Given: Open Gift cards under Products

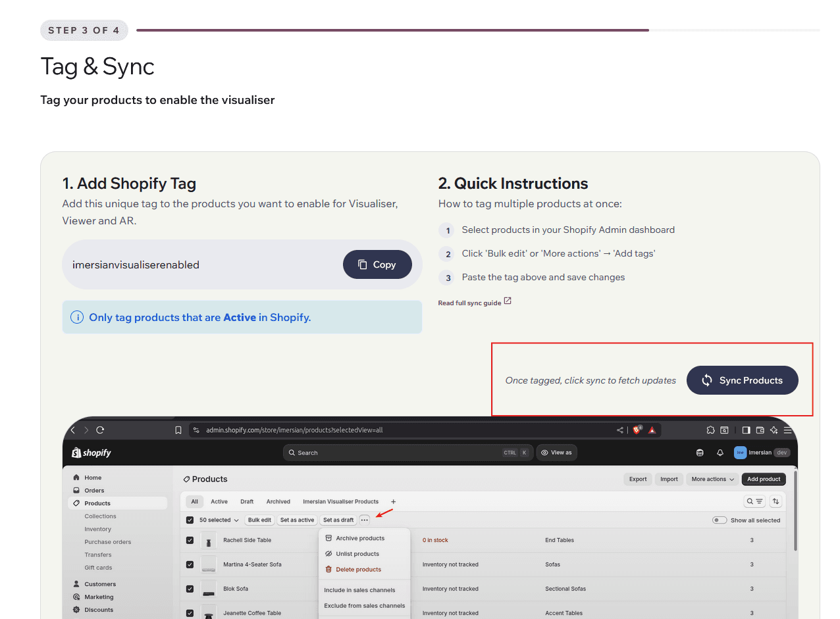Looking at the screenshot, I should (98, 568).
